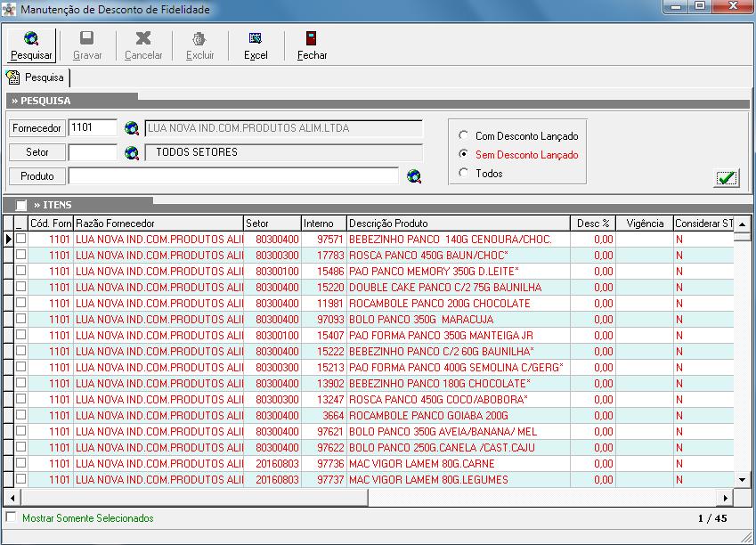The image size is (756, 545).
Task: Click the Fornecedor label button
Action: 37,128
